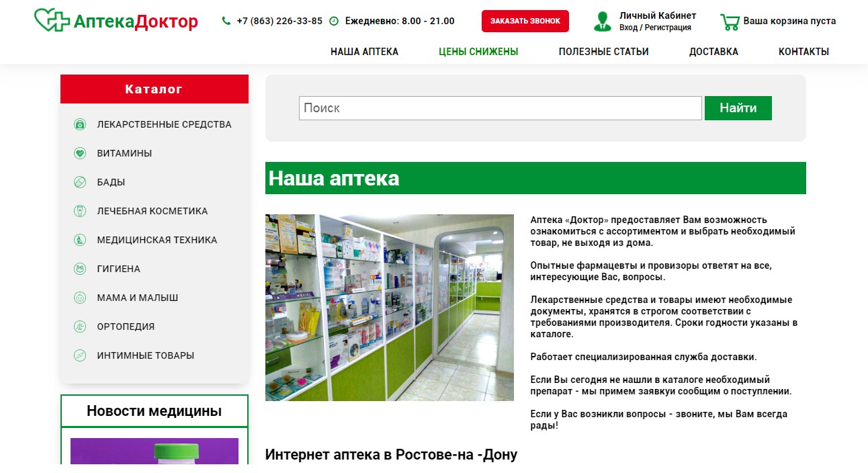
Task: Click the phone handset icon beside the number
Action: tap(226, 21)
